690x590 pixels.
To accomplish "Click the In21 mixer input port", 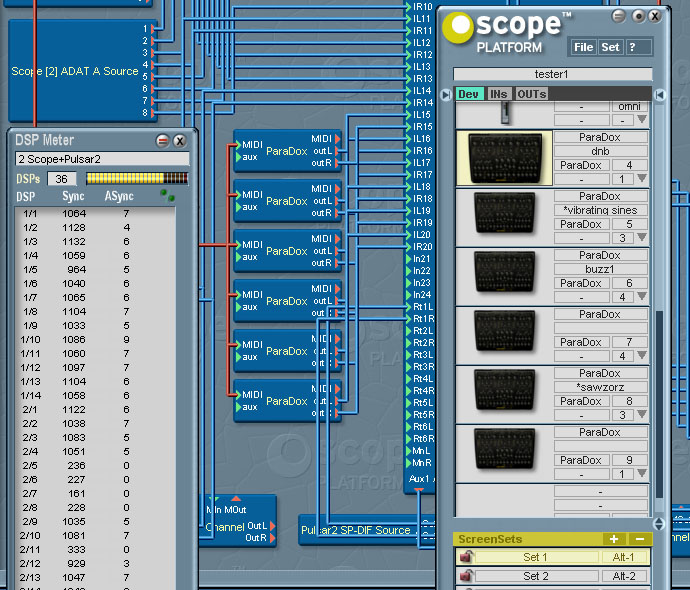I will coord(408,259).
